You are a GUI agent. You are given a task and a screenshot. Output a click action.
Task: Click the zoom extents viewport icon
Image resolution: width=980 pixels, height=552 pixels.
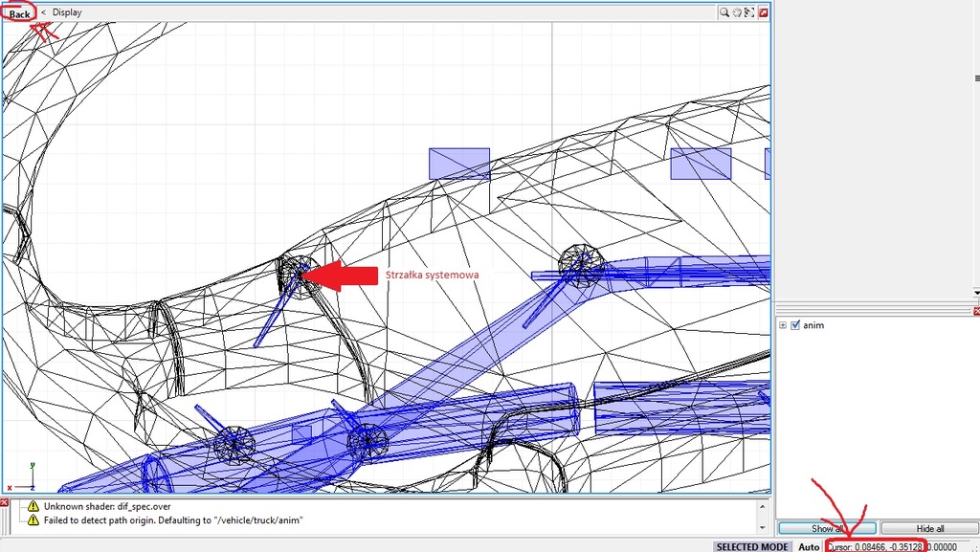click(x=750, y=12)
